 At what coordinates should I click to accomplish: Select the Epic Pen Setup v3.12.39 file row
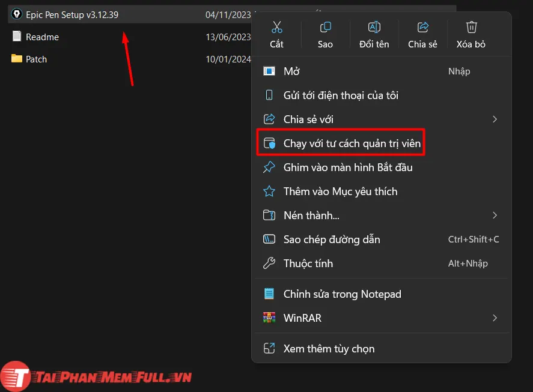pos(72,14)
